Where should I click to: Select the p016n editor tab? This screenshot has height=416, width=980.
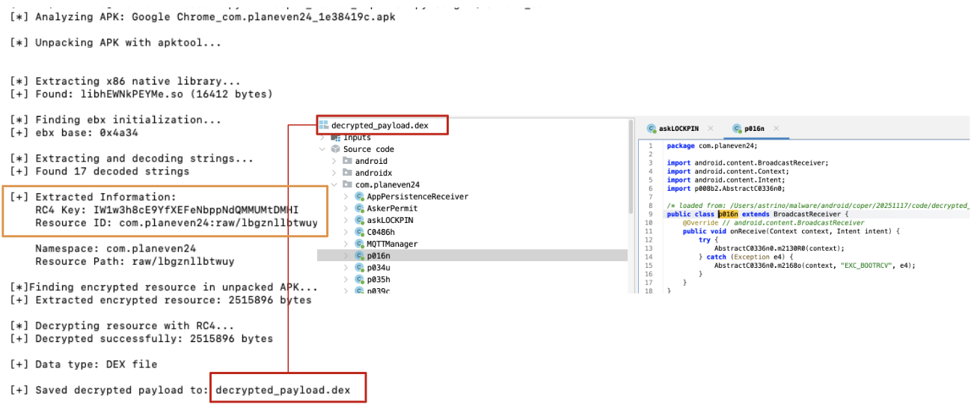[x=754, y=129]
